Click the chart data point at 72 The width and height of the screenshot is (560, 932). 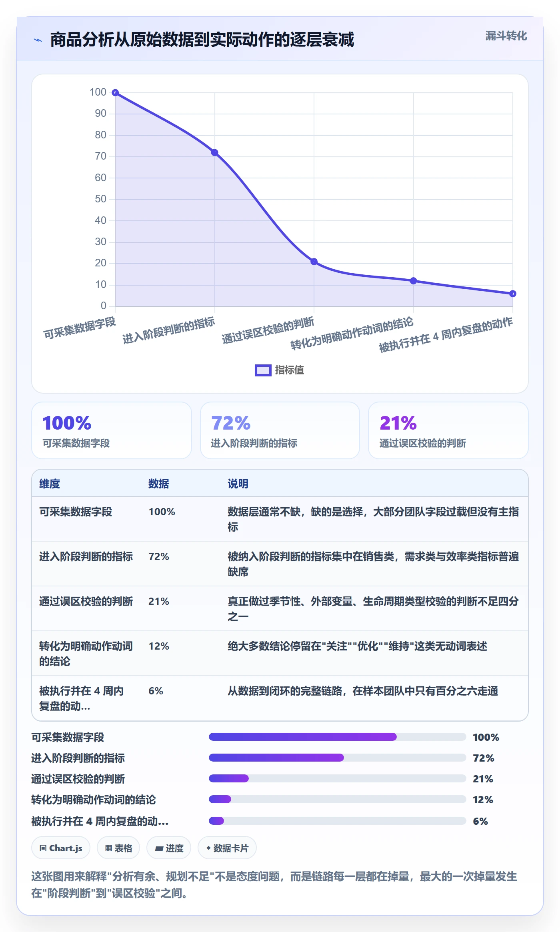215,152
